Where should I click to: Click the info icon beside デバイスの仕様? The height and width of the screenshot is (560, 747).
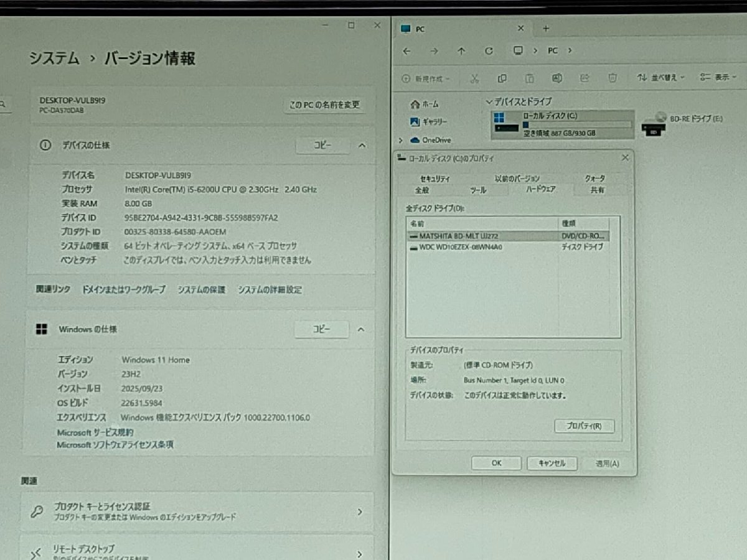click(x=45, y=145)
